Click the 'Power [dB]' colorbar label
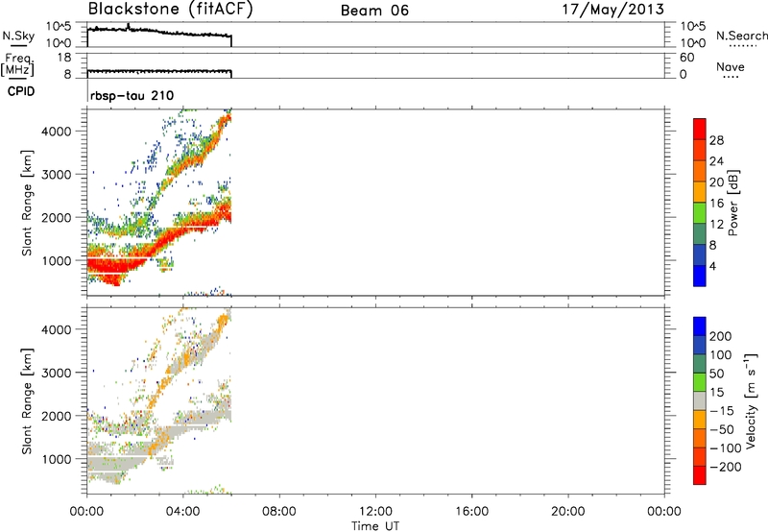This screenshot has width=768, height=532. click(x=732, y=203)
